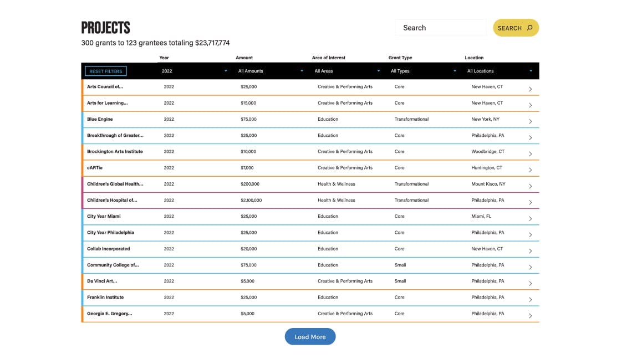Open the Children's Global Health grant row

pyautogui.click(x=115, y=184)
